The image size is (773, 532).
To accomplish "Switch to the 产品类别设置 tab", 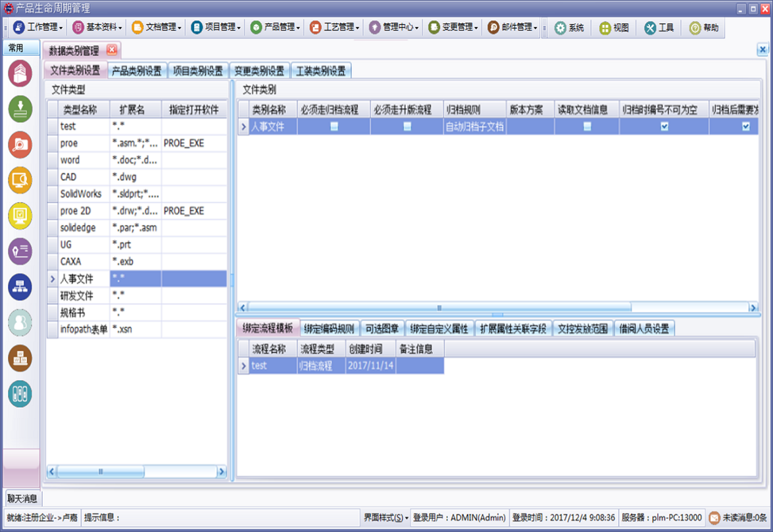I will 137,71.
